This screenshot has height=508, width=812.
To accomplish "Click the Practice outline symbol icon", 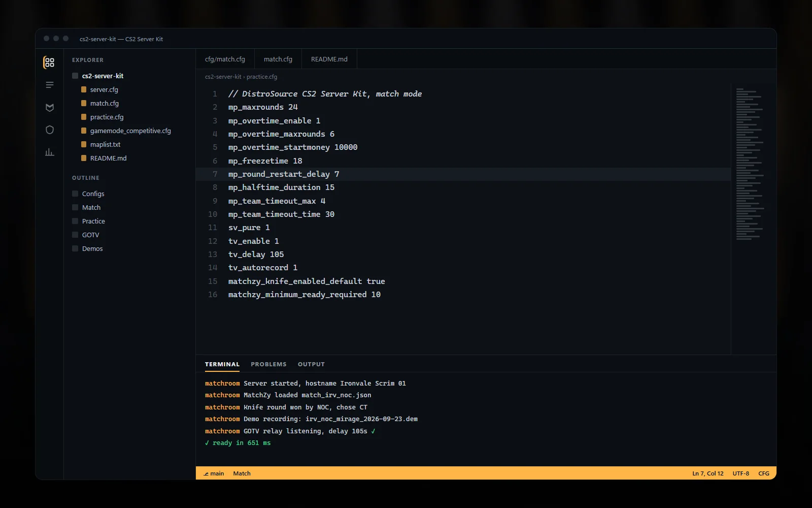I will [75, 221].
